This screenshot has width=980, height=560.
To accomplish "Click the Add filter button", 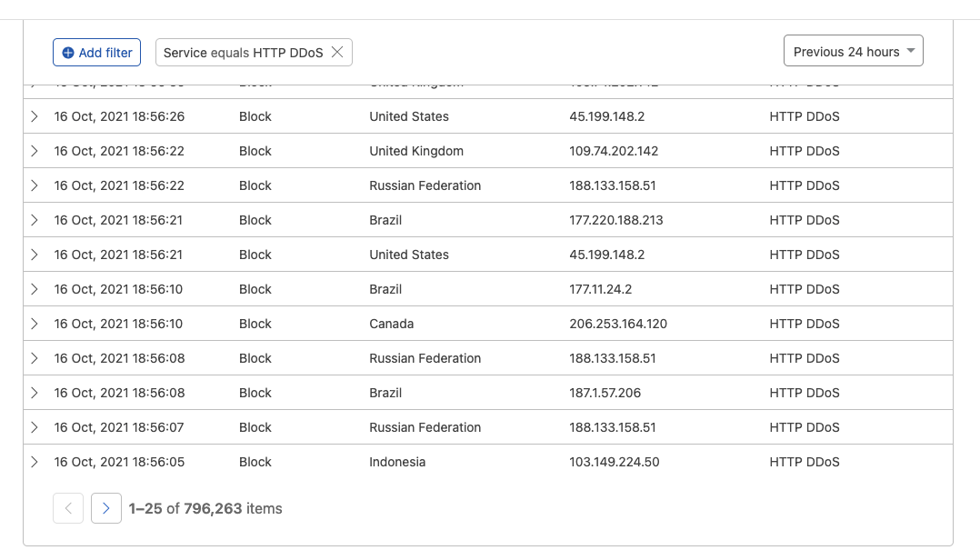I will click(96, 53).
